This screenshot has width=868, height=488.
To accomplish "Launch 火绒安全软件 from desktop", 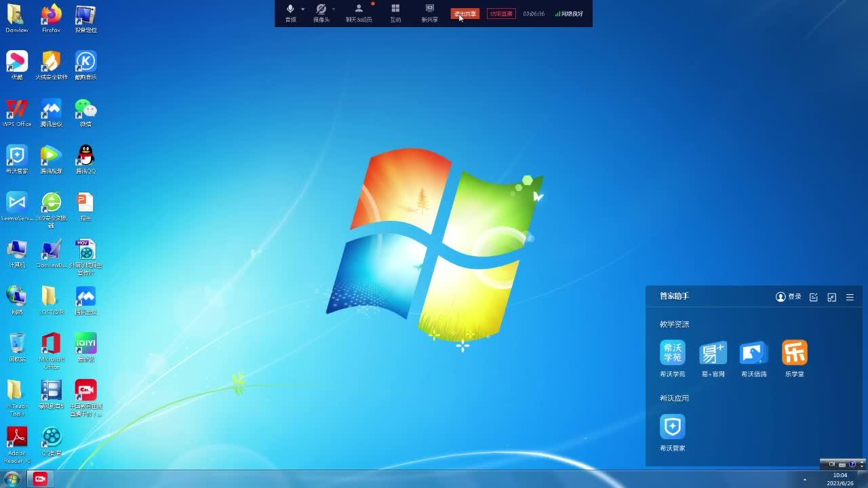I will 52,65.
